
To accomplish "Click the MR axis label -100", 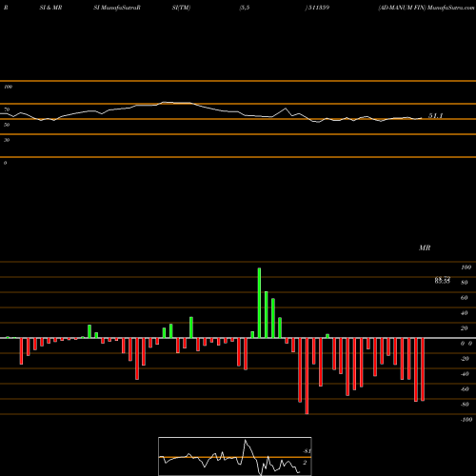I will tap(466, 420).
